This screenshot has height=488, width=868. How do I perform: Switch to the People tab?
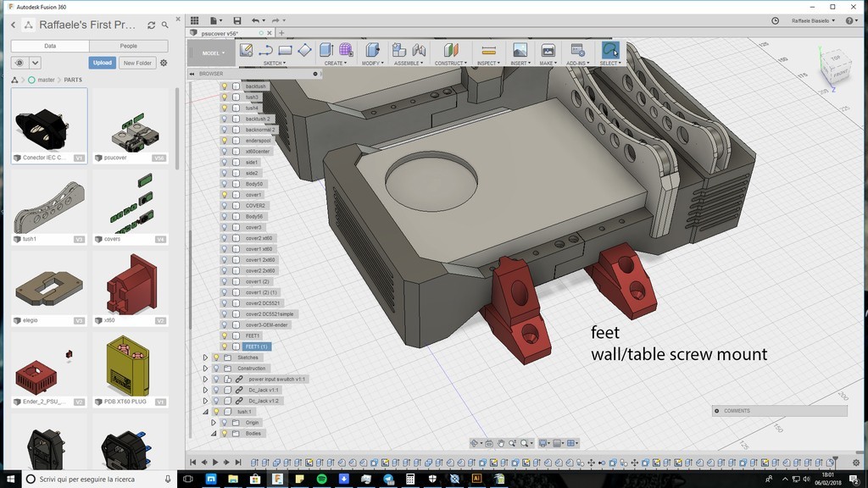128,46
